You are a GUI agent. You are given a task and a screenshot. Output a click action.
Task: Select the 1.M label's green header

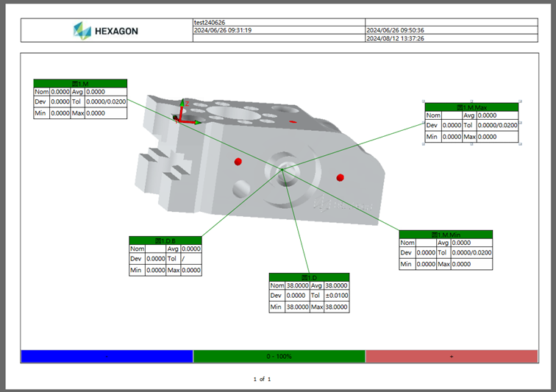tap(80, 83)
